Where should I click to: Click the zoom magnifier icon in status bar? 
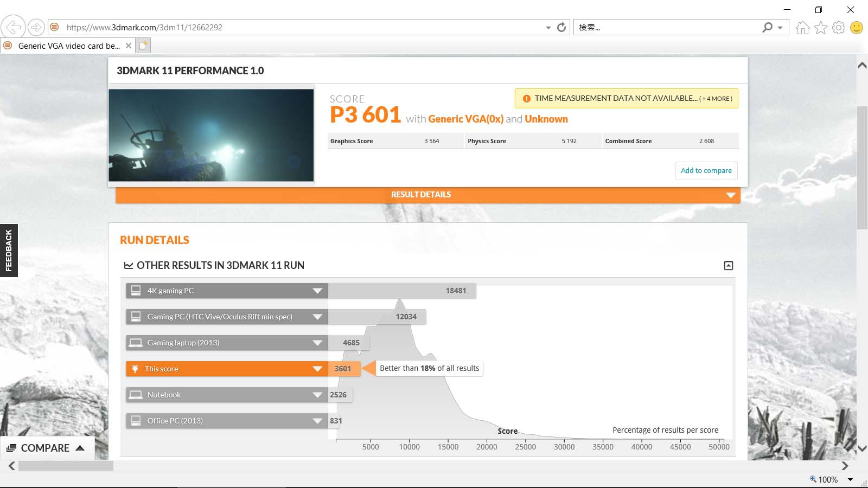coord(813,479)
